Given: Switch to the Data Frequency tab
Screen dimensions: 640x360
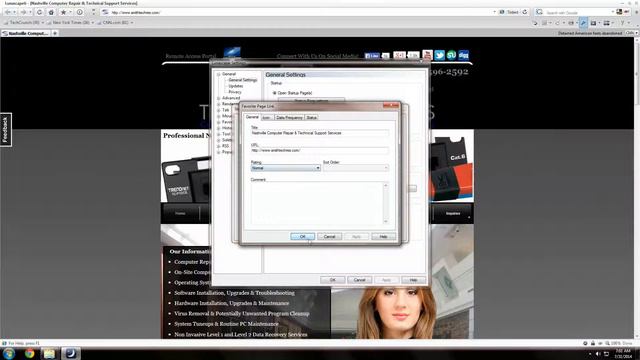Looking at the screenshot, I should (289, 118).
